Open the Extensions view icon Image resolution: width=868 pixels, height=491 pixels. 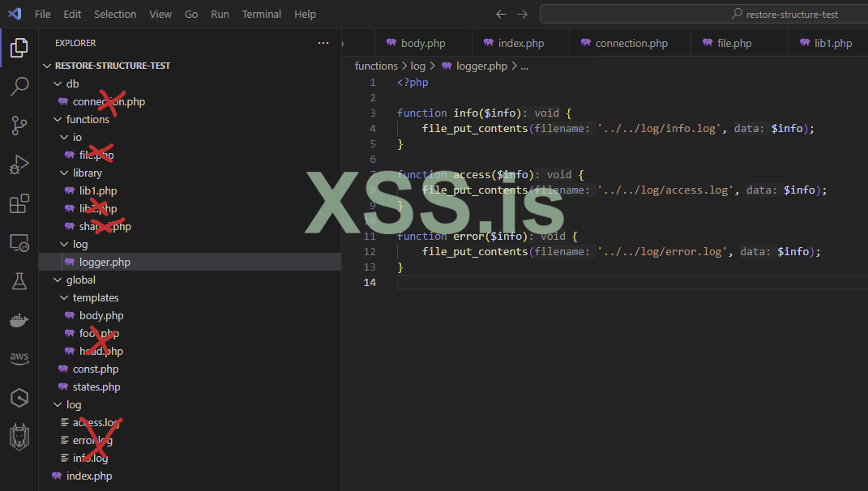coord(19,203)
